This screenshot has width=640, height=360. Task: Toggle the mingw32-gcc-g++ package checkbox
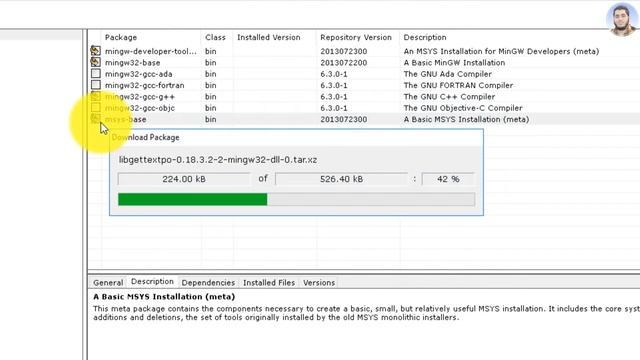(x=96, y=96)
